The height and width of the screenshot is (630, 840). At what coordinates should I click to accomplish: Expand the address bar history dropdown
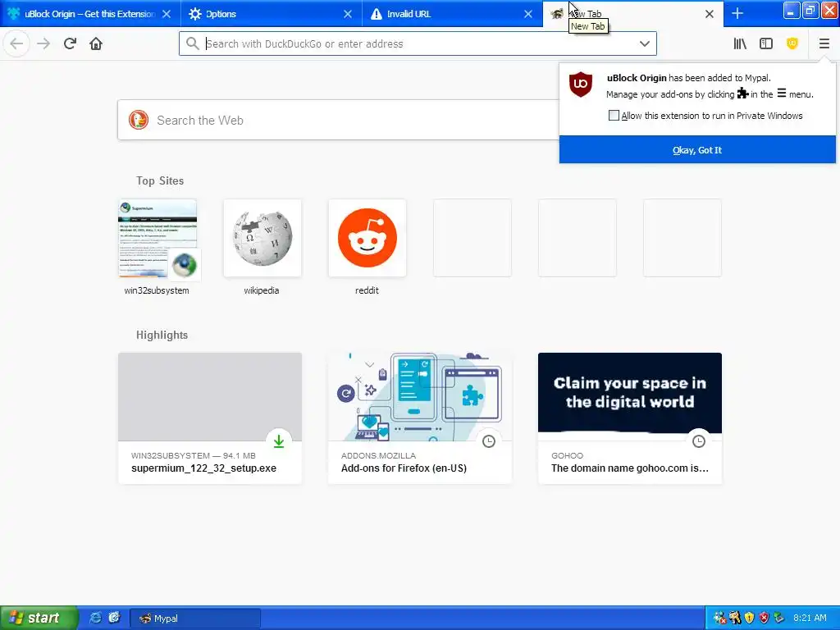[x=645, y=43]
